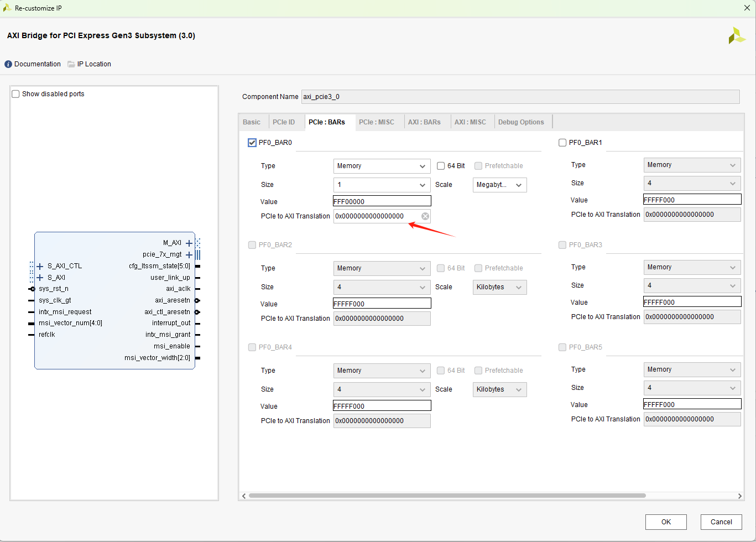
Task: Click the Component Name field axi_pcie3_0
Action: 520,97
